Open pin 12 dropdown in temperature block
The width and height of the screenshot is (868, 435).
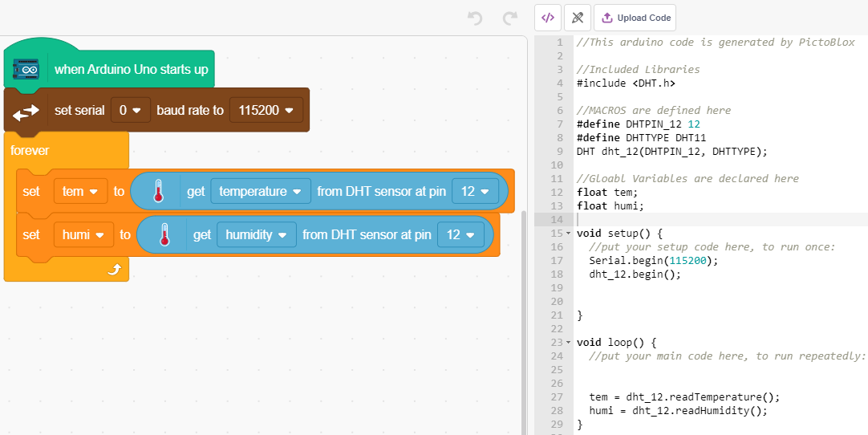476,191
